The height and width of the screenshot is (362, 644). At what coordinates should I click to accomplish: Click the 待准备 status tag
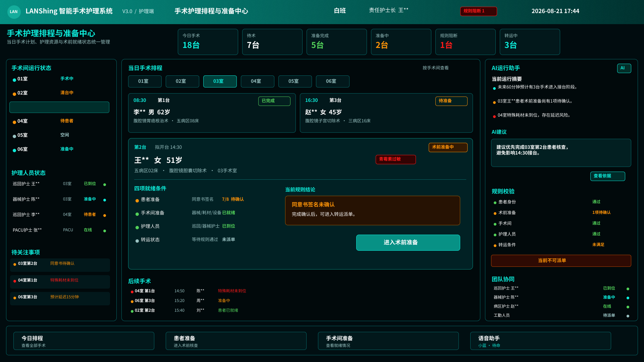[x=451, y=101]
